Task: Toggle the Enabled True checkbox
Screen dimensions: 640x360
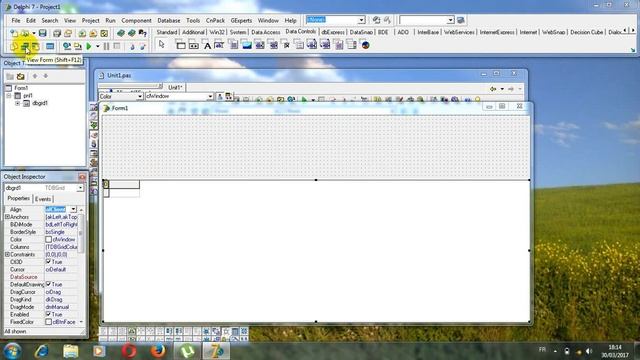Action: click(48, 314)
